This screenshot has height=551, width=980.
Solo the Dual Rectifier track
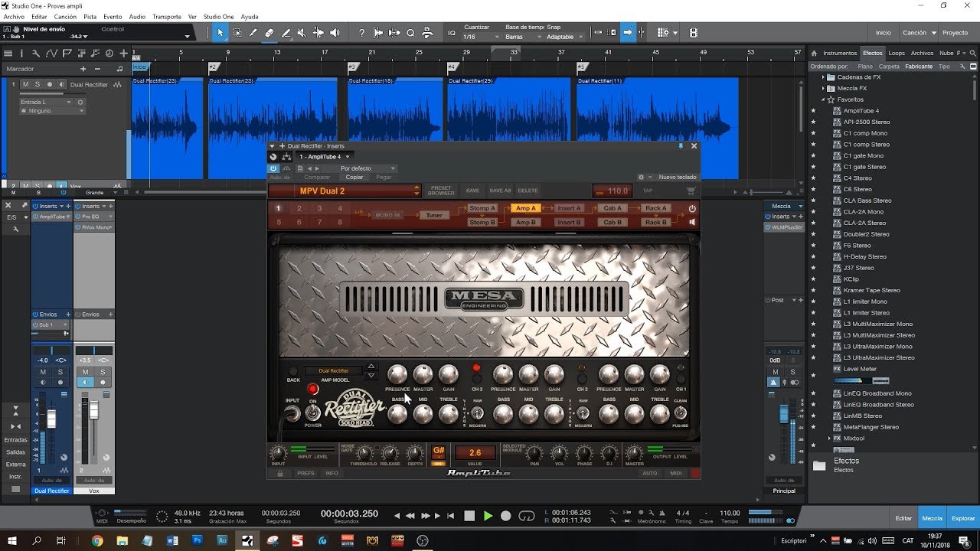[x=37, y=84]
